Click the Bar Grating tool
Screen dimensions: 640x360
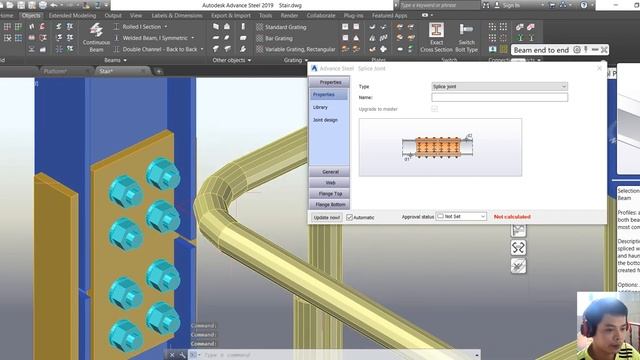274,38
